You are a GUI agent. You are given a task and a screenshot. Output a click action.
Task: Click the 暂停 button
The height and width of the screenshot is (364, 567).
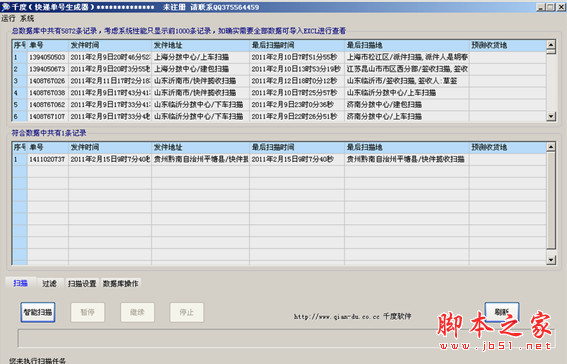click(88, 312)
